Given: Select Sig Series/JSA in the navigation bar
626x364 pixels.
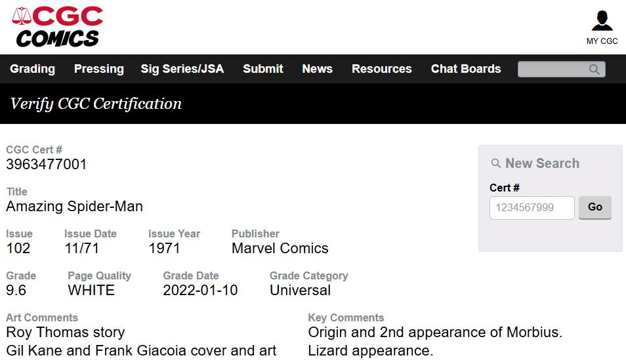Looking at the screenshot, I should click(182, 69).
